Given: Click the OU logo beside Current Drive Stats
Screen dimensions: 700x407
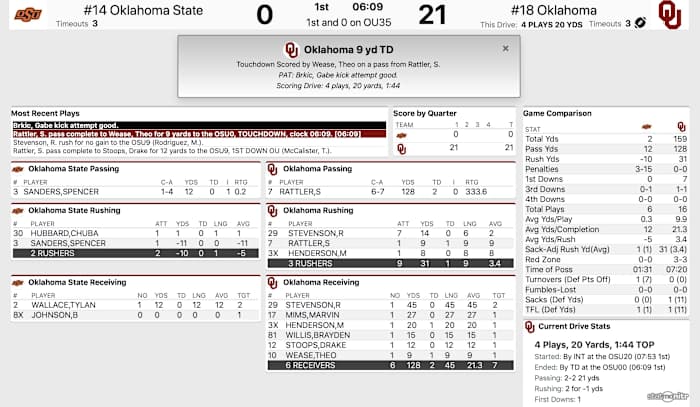Looking at the screenshot, I should (529, 326).
